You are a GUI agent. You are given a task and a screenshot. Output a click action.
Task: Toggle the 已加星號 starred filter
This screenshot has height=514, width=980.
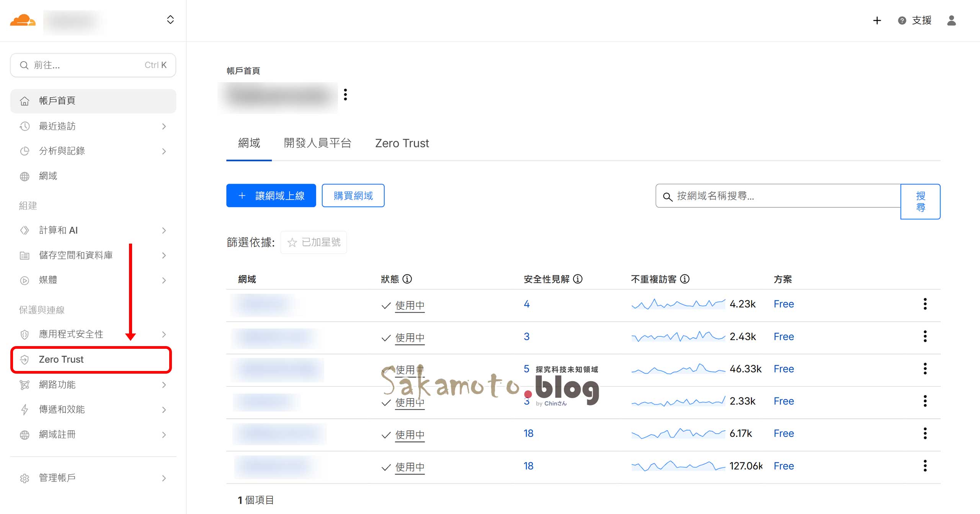pyautogui.click(x=314, y=242)
